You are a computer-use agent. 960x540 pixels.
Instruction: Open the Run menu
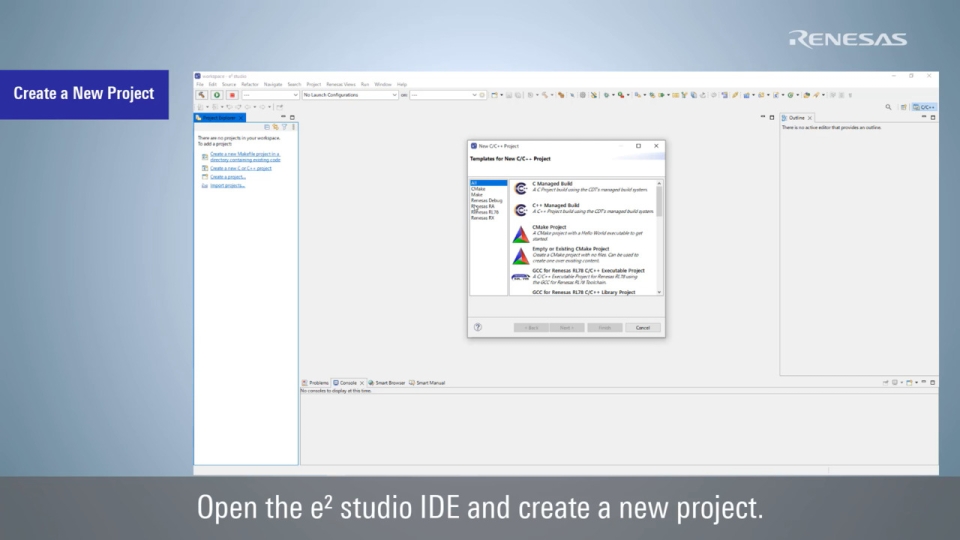[365, 84]
